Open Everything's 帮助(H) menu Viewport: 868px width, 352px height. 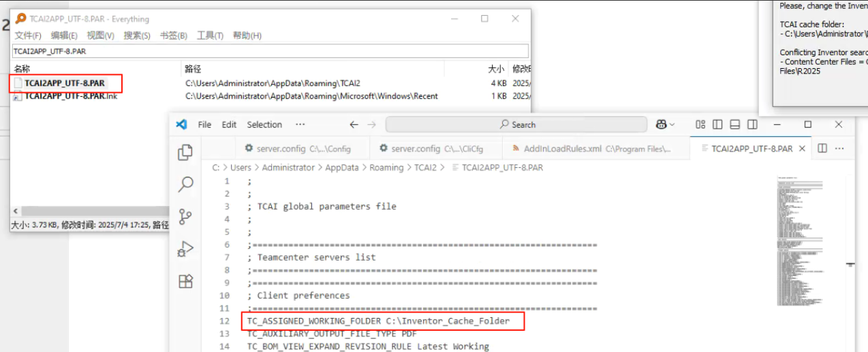click(x=247, y=35)
